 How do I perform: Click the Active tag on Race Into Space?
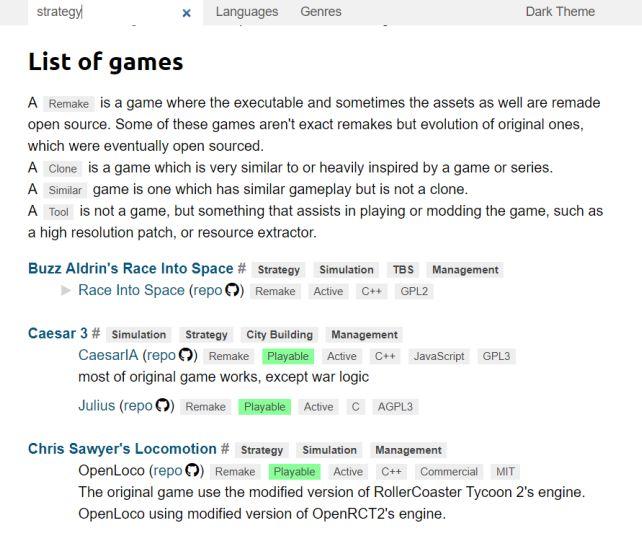(x=328, y=291)
